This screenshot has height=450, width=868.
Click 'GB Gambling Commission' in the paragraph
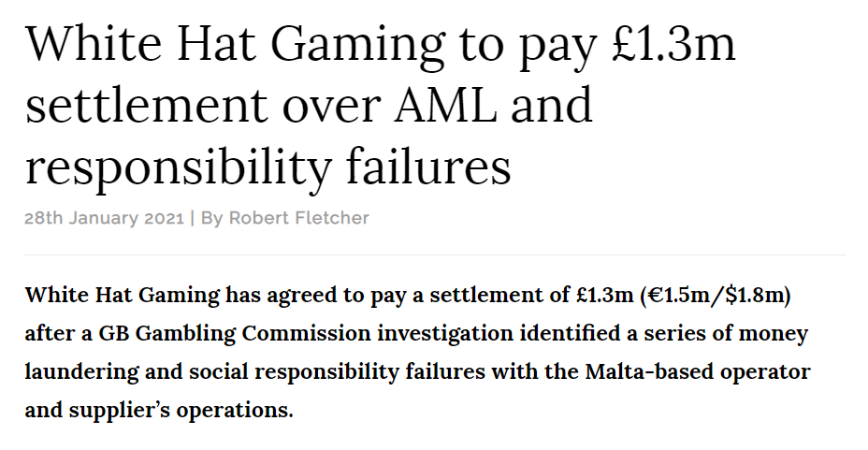[235, 333]
